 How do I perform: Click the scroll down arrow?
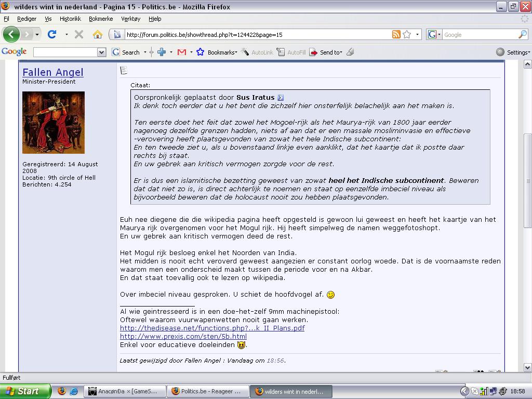tap(527, 367)
